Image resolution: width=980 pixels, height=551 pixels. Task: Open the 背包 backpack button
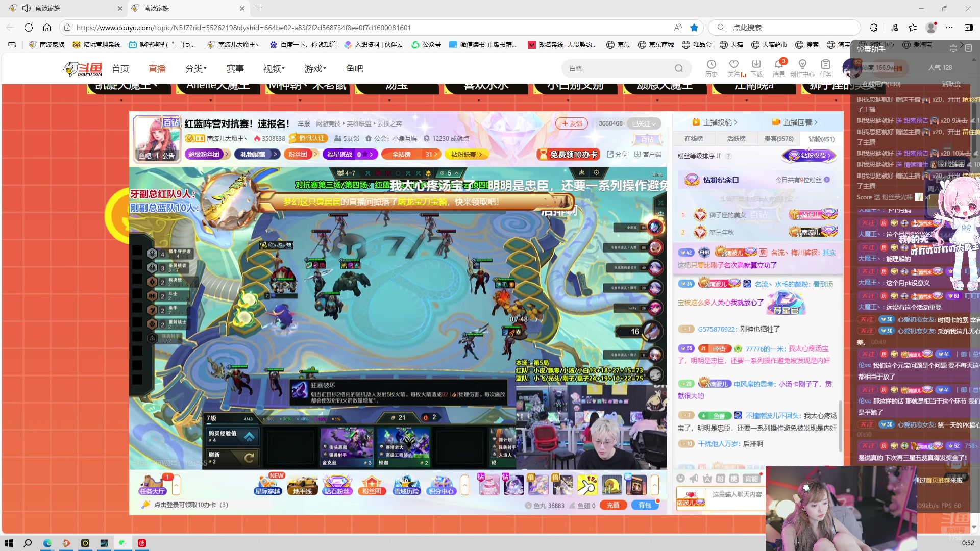tap(645, 505)
